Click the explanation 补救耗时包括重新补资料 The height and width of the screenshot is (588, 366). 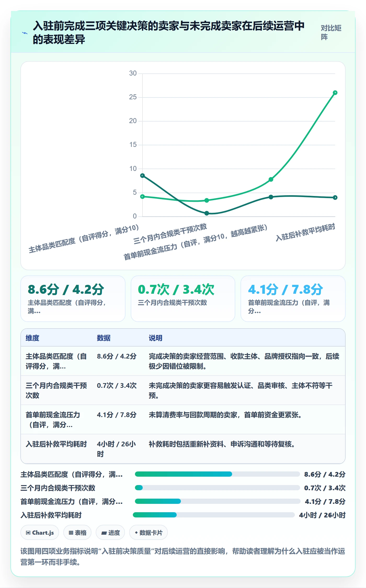click(x=222, y=444)
